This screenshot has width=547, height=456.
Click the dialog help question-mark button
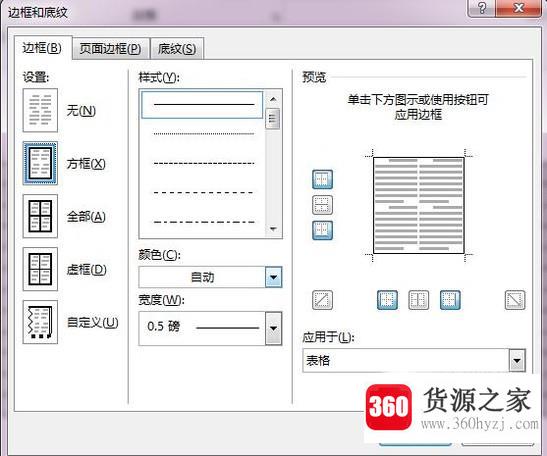click(x=481, y=8)
